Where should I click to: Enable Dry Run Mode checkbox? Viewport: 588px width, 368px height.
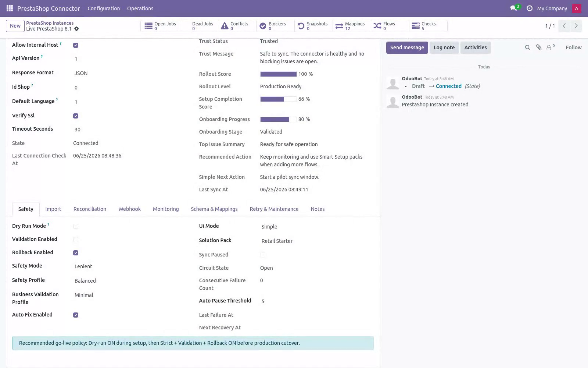tap(76, 226)
